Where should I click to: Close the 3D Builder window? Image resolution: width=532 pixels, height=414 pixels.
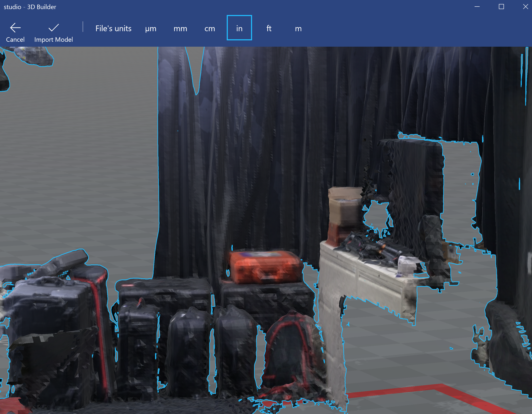point(525,7)
